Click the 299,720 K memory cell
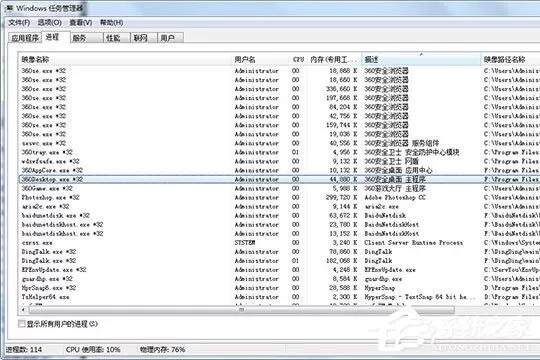 pos(341,197)
